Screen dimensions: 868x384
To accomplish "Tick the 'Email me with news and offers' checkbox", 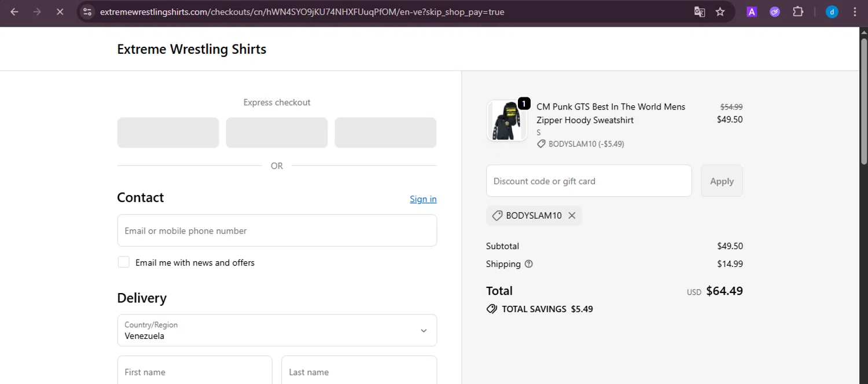I will [124, 262].
